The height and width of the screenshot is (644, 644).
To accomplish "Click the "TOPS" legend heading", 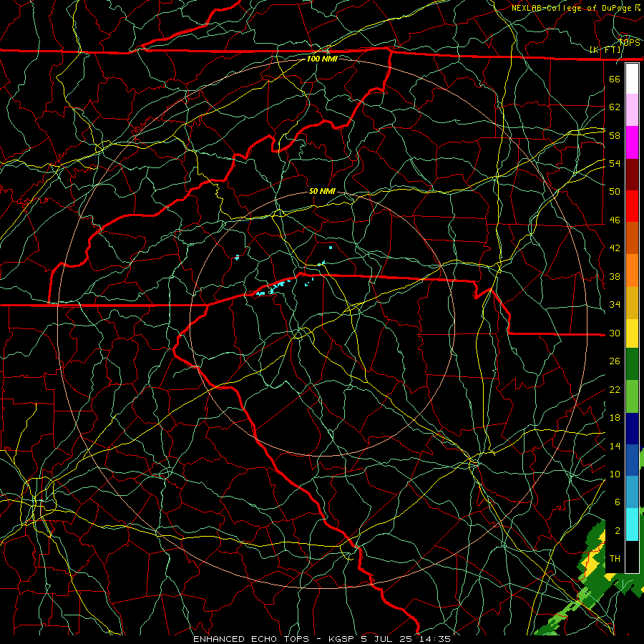I will (x=629, y=42).
